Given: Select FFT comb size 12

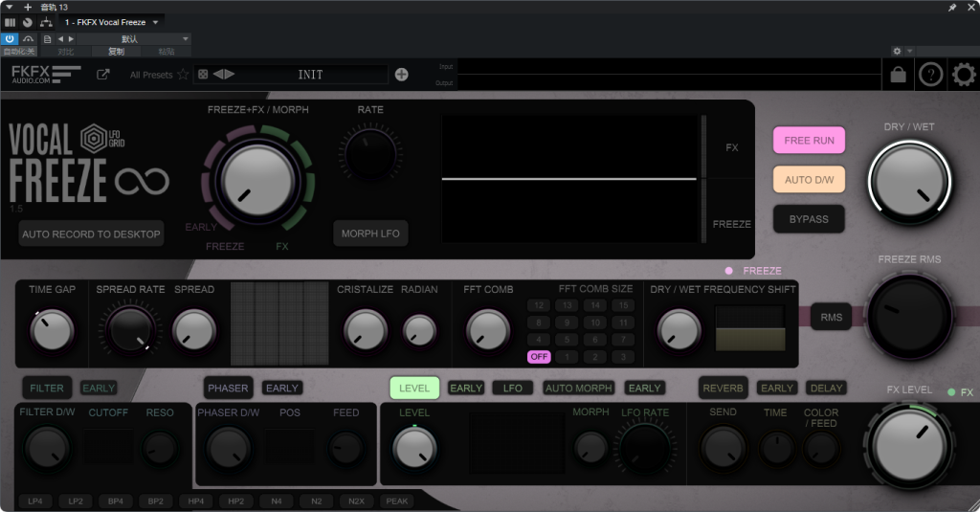Looking at the screenshot, I should [539, 305].
